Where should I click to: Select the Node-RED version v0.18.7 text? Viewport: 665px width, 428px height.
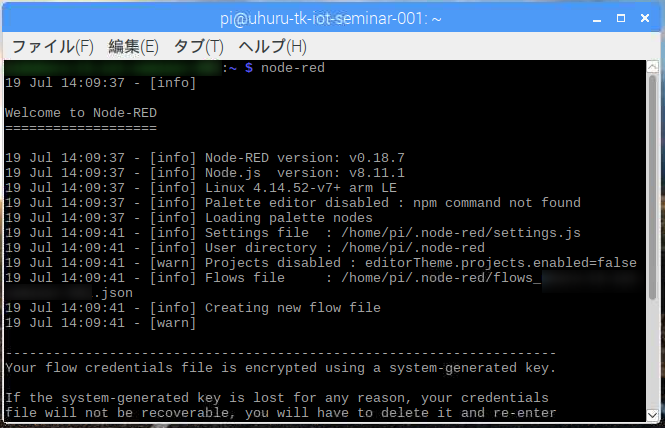pos(332,158)
